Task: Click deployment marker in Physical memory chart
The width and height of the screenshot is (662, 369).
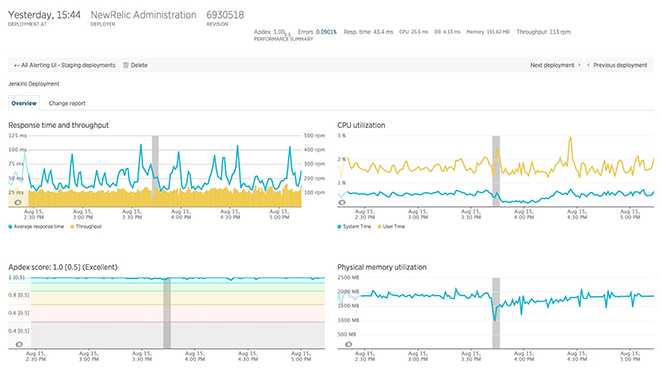Action: click(496, 313)
